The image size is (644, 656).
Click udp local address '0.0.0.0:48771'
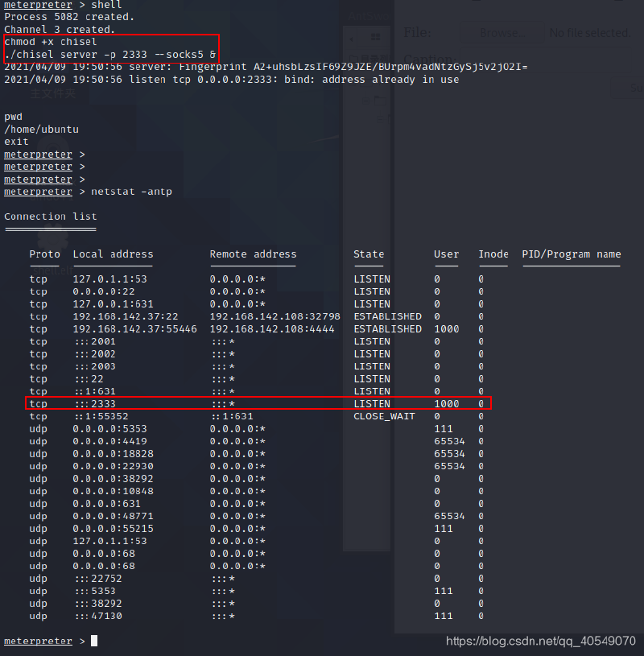113,516
